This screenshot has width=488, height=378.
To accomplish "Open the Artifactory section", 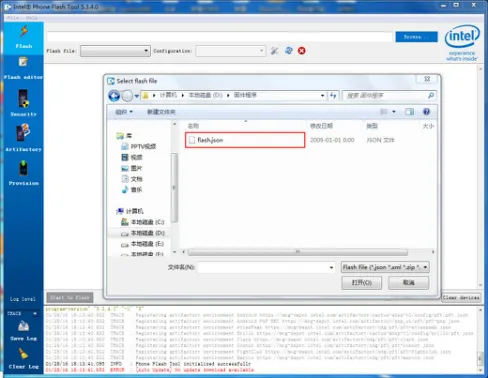I will pyautogui.click(x=24, y=137).
